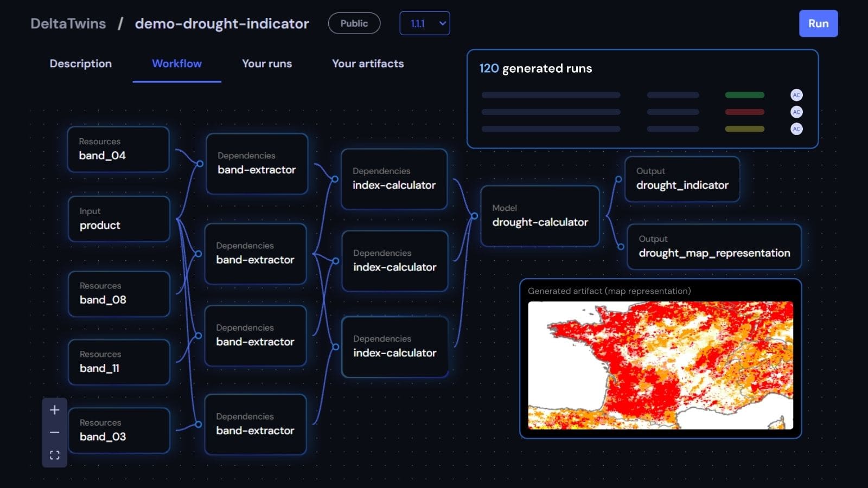Image resolution: width=868 pixels, height=488 pixels.
Task: Click the zoom out minus icon
Action: click(54, 433)
